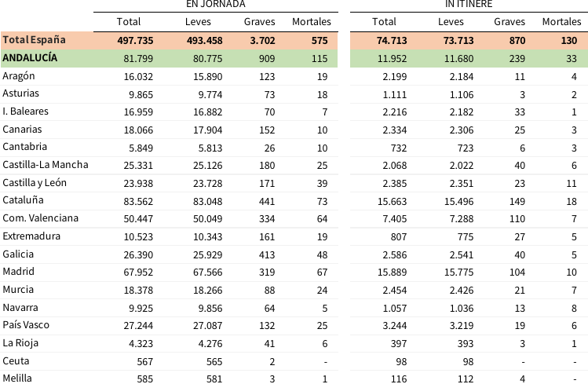Click the EN JORNADA section header
Image resolution: width=588 pixels, height=384 pixels.
pyautogui.click(x=214, y=4)
